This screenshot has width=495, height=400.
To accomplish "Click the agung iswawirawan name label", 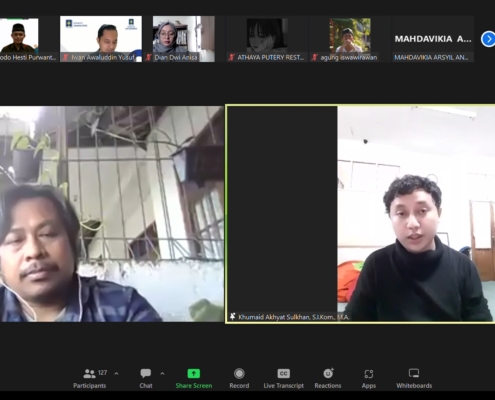I will pyautogui.click(x=349, y=57).
